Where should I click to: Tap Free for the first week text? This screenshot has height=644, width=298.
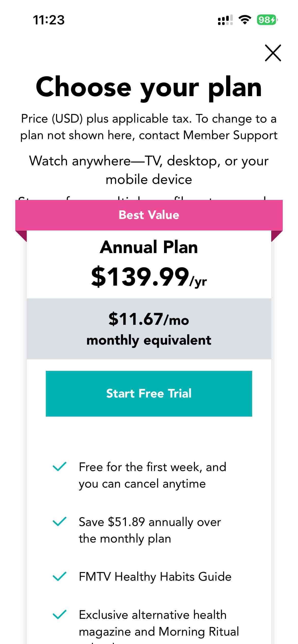153,475
